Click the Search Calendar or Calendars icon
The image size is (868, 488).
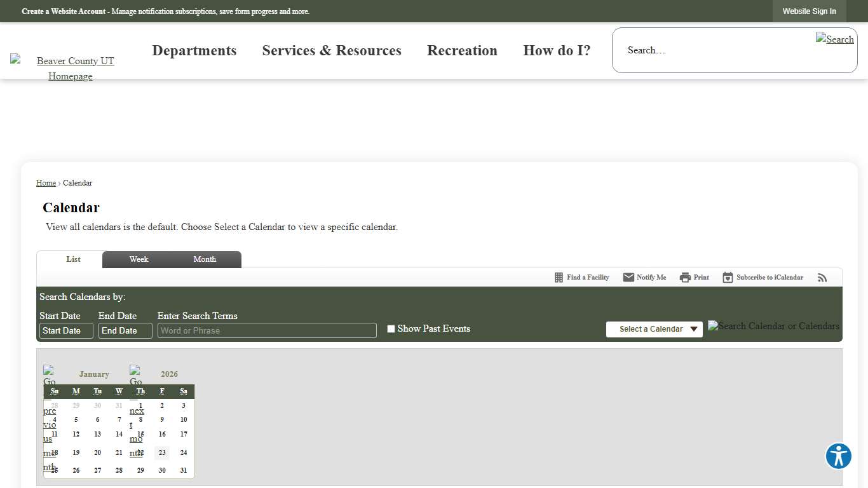(773, 326)
